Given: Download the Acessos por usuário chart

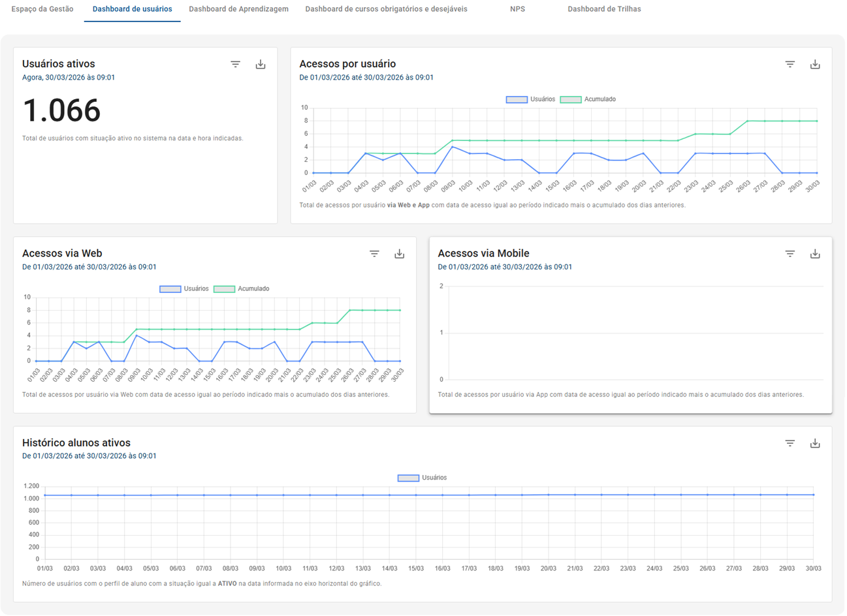Looking at the screenshot, I should (x=815, y=64).
